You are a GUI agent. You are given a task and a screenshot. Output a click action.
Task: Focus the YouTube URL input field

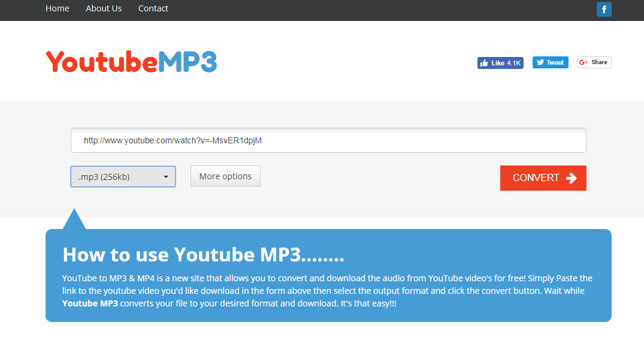(x=328, y=140)
